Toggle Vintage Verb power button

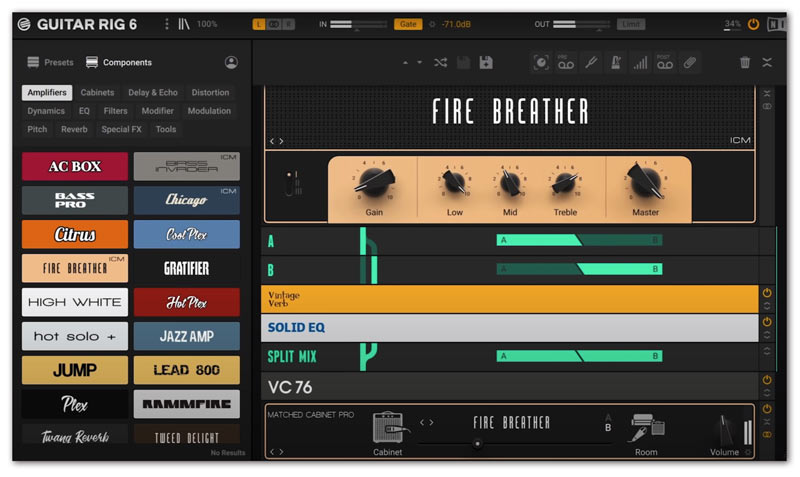[767, 293]
